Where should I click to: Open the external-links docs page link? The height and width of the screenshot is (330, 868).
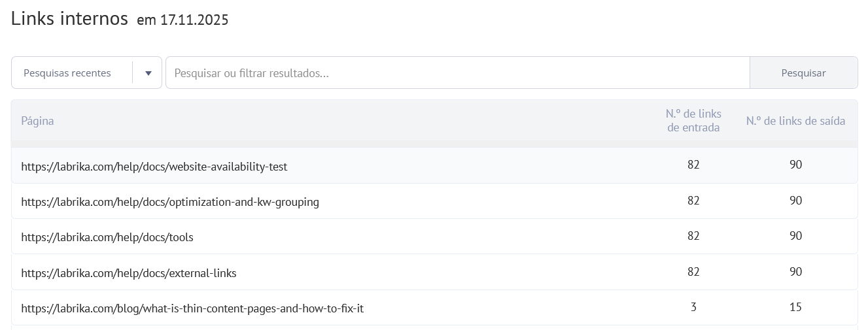[x=129, y=273]
